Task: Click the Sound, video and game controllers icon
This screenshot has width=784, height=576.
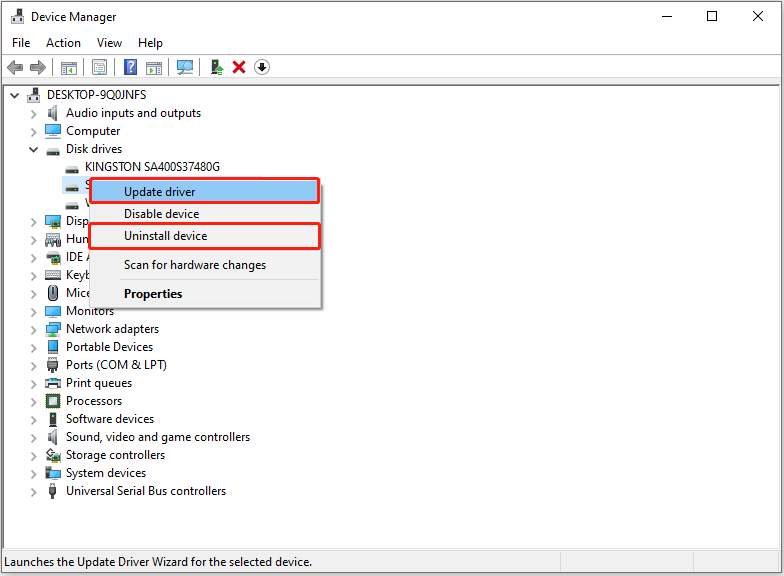Action: [x=52, y=437]
